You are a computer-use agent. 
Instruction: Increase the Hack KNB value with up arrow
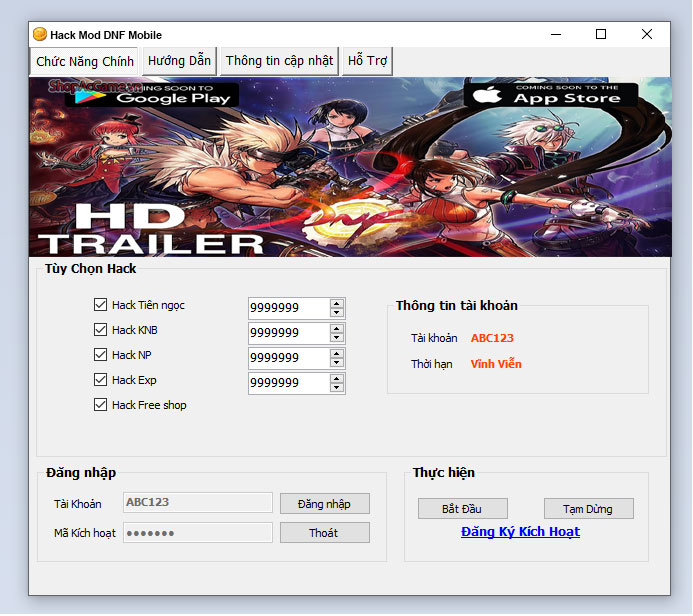click(x=337, y=328)
